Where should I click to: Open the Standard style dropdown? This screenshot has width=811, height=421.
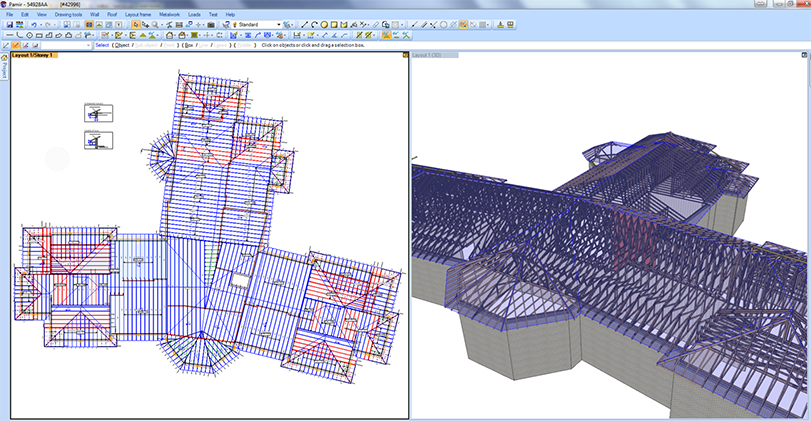pyautogui.click(x=279, y=24)
